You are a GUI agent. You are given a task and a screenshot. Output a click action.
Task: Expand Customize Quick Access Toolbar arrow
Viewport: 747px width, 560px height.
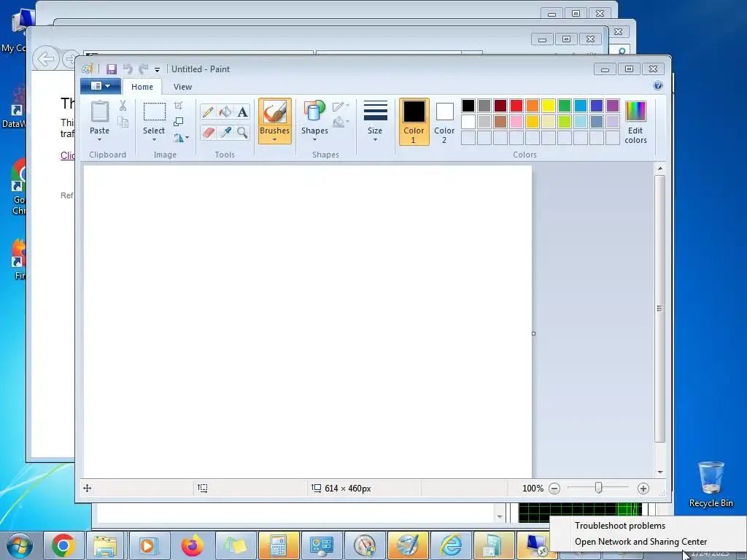158,70
